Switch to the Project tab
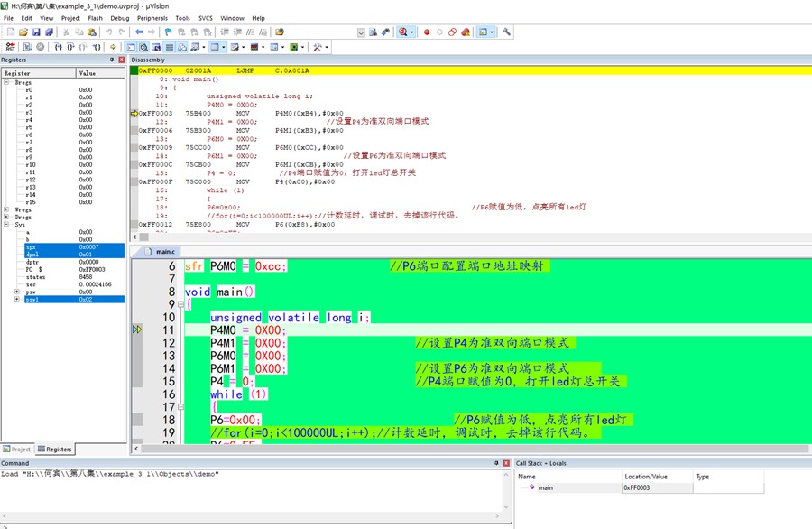The height and width of the screenshot is (529, 812). 17,449
